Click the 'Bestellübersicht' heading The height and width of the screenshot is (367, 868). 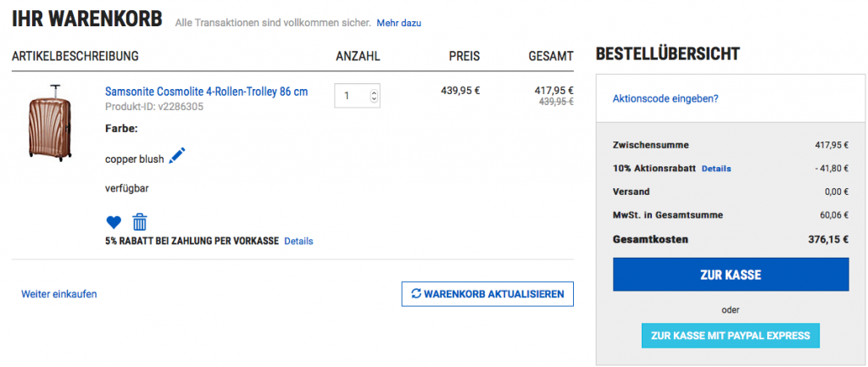(x=668, y=55)
